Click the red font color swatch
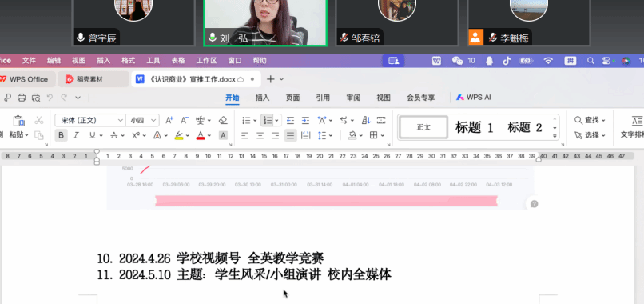 [x=201, y=135]
